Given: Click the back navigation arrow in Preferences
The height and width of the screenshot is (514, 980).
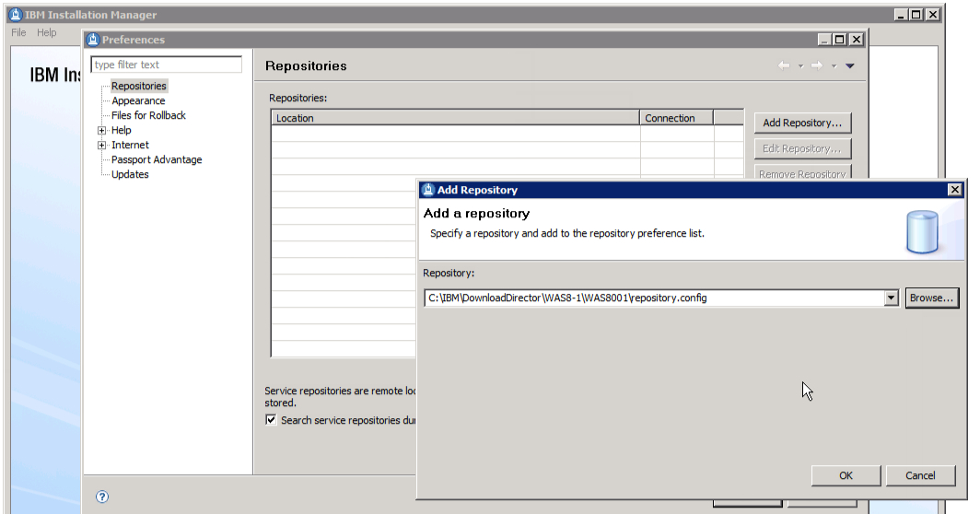Looking at the screenshot, I should (x=784, y=65).
